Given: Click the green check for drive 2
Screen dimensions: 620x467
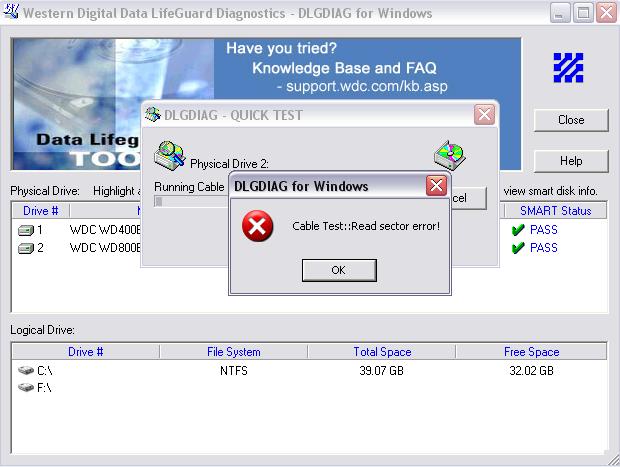Looking at the screenshot, I should pyautogui.click(x=518, y=248).
